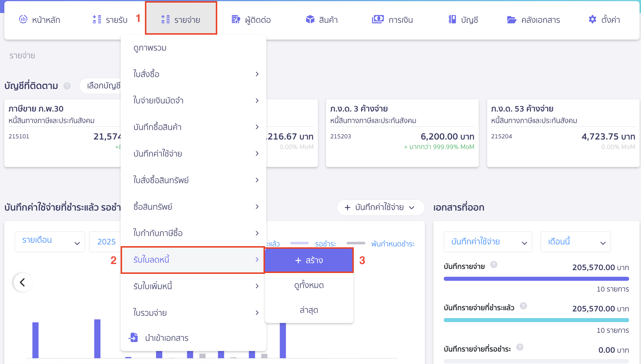Image resolution: width=641 pixels, height=364 pixels.
Task: Toggle รอชำระ legend series
Action: pyautogui.click(x=313, y=244)
